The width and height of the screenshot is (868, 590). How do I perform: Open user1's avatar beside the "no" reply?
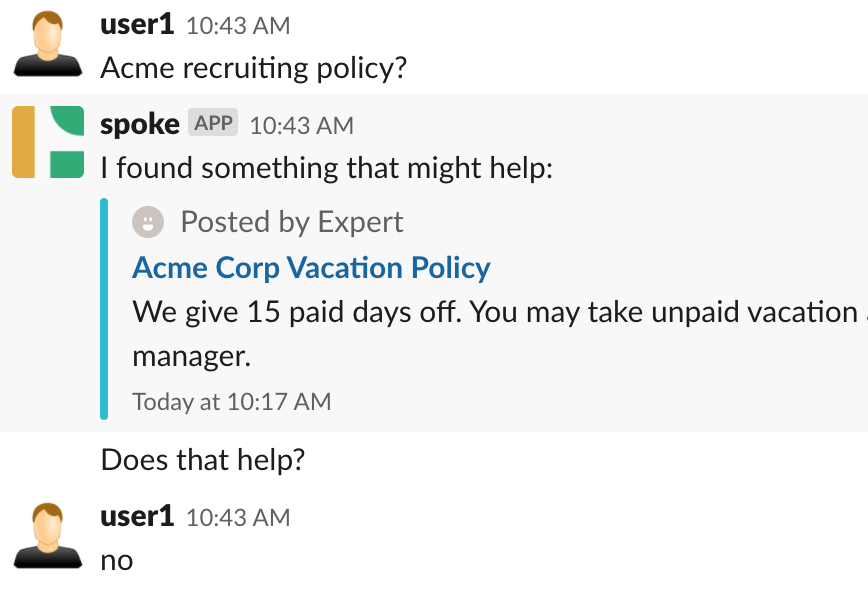[x=48, y=536]
